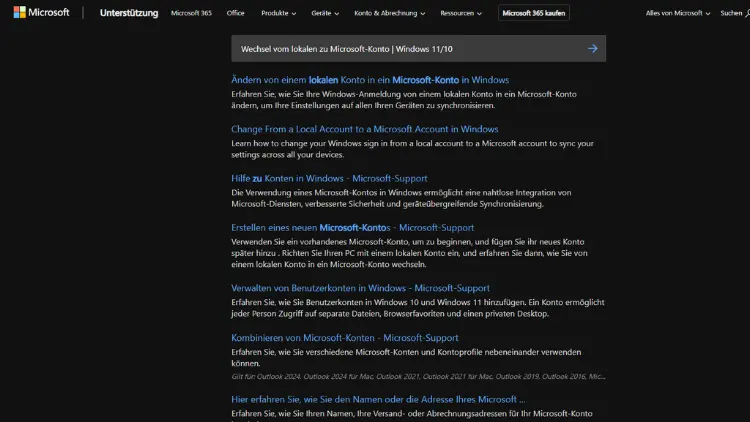The height and width of the screenshot is (422, 750).
Task: Open result Kombinieren von Microsoft-Konten
Action: 344,338
